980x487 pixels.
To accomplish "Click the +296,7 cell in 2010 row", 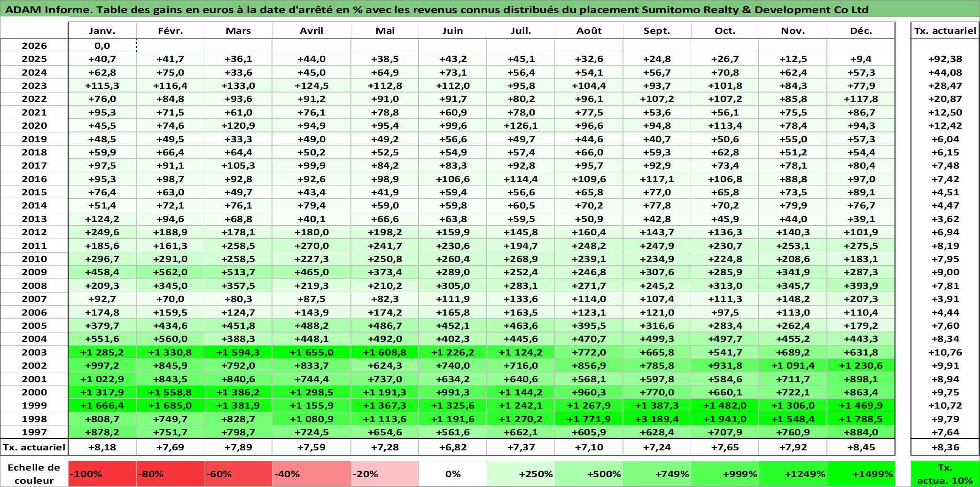I will [102, 259].
